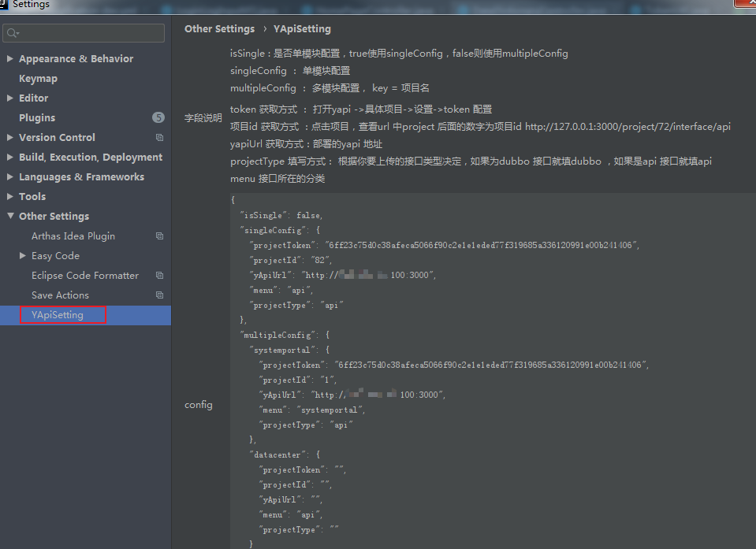Select Build, Execution, Deployment settings

coord(91,158)
